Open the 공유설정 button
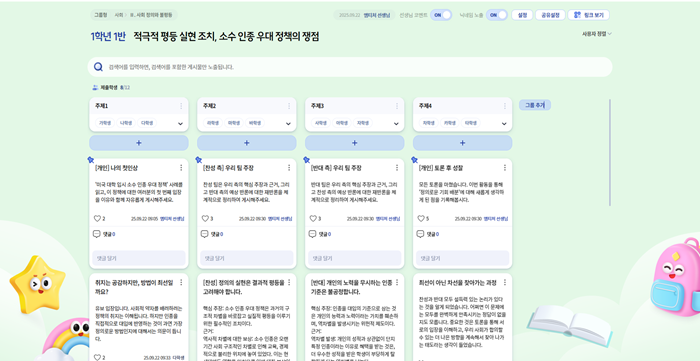Screen dimensions: 700x361 (x=550, y=15)
